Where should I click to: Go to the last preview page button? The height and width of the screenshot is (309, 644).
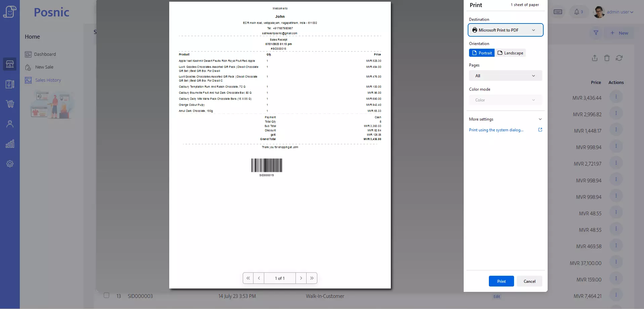coord(312,278)
